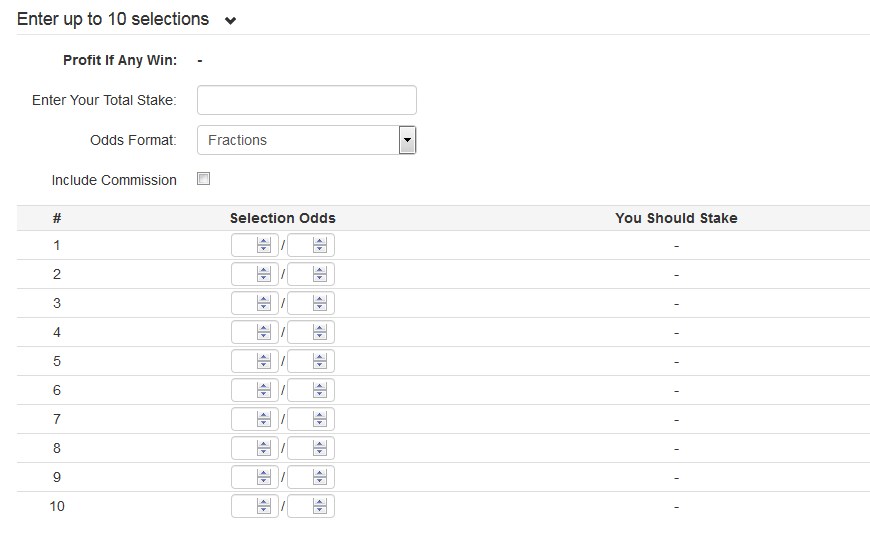
Task: Collapse the 'Enter up to 10 selections' chevron
Action: pos(230,21)
